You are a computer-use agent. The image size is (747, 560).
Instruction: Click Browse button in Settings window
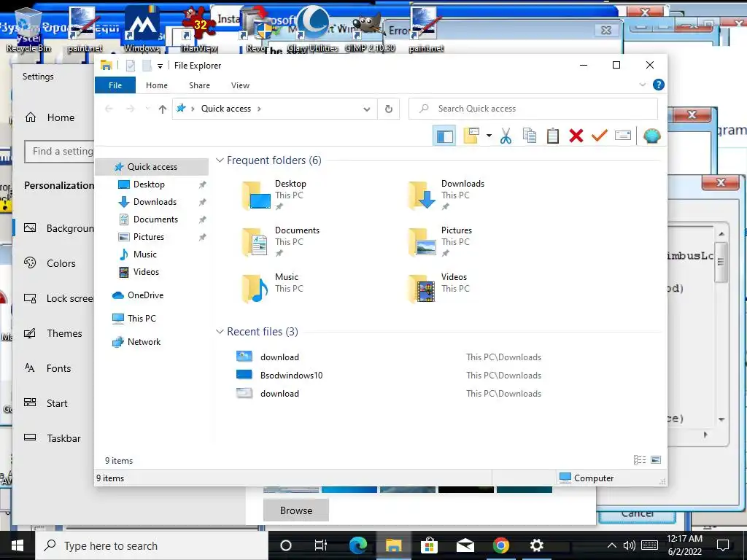click(x=296, y=510)
